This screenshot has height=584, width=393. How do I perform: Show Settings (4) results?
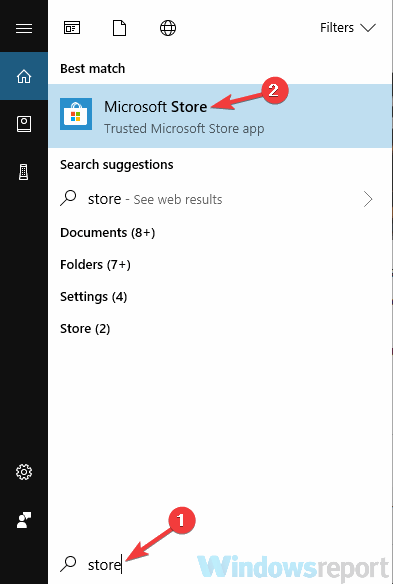click(94, 297)
